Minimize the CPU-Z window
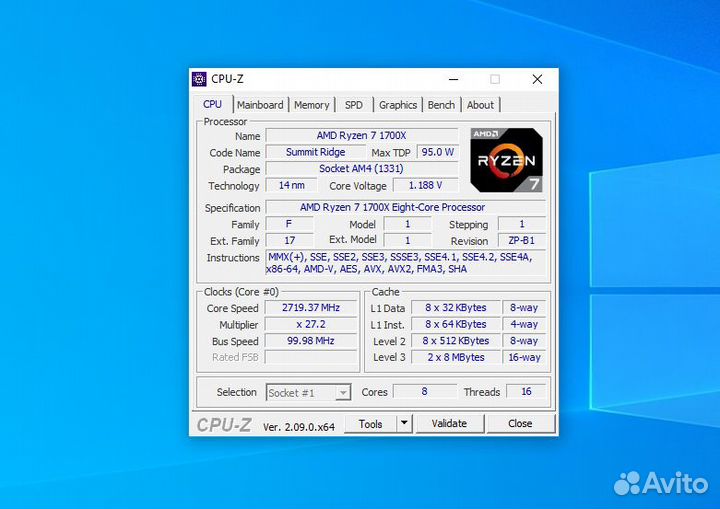This screenshot has height=509, width=720. point(454,79)
